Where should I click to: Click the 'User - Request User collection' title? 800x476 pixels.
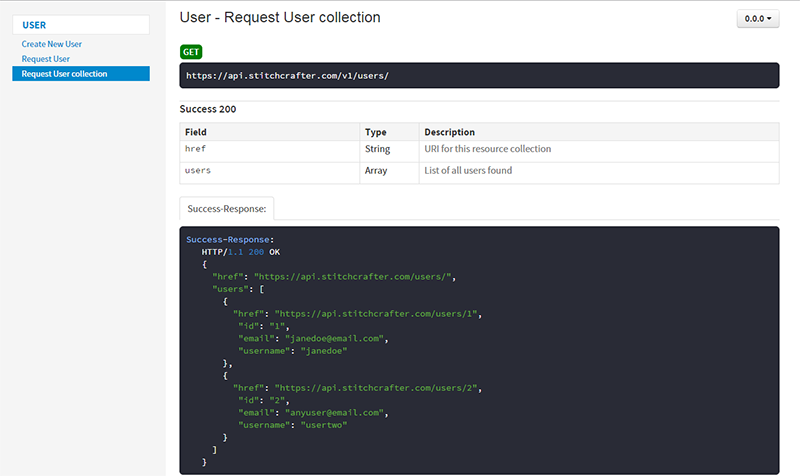tap(280, 17)
